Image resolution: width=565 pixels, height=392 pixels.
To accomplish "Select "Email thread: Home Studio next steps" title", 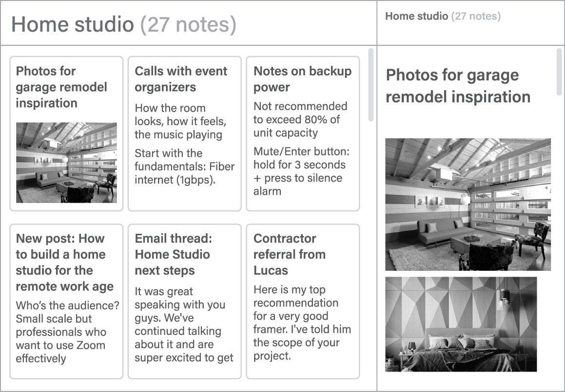I will (x=172, y=254).
